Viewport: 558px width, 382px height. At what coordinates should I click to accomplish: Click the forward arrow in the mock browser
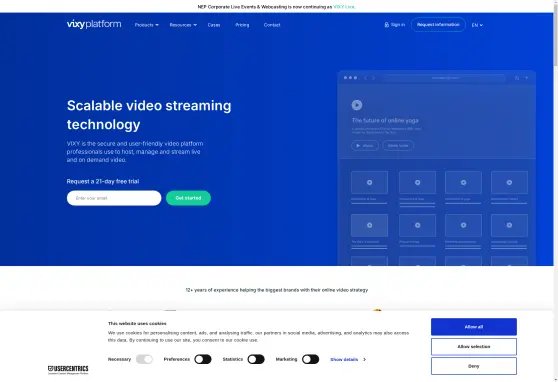pos(373,78)
